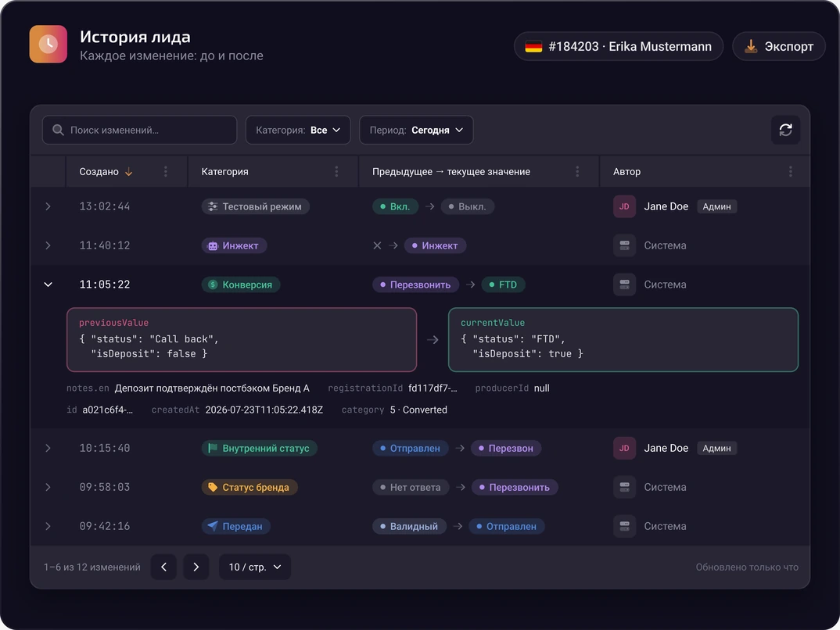Go to previous page

[x=164, y=567]
